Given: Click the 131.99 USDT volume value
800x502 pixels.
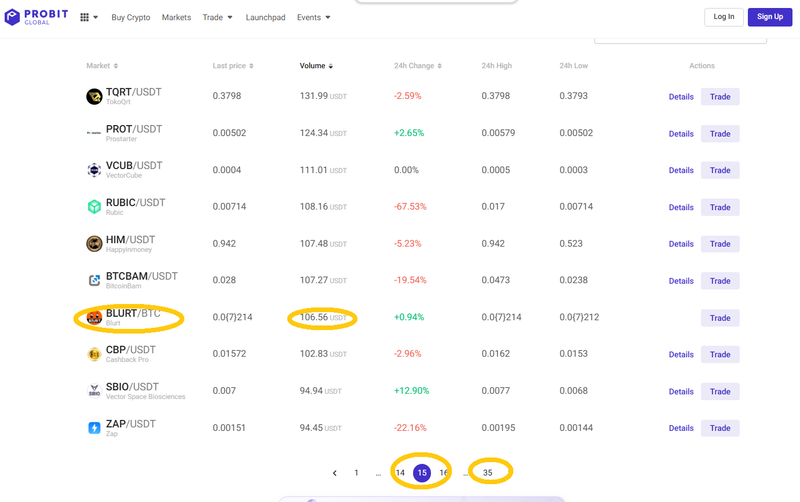Looking at the screenshot, I should point(323,96).
